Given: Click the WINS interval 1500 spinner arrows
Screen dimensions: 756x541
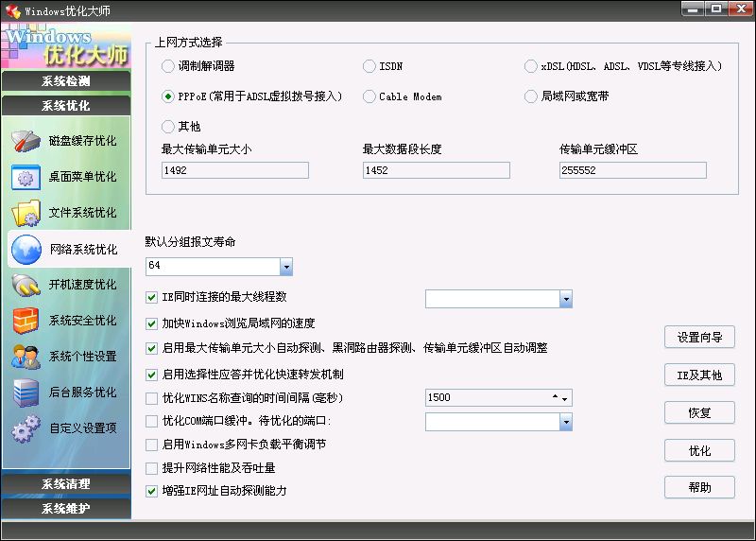Looking at the screenshot, I should 559,397.
